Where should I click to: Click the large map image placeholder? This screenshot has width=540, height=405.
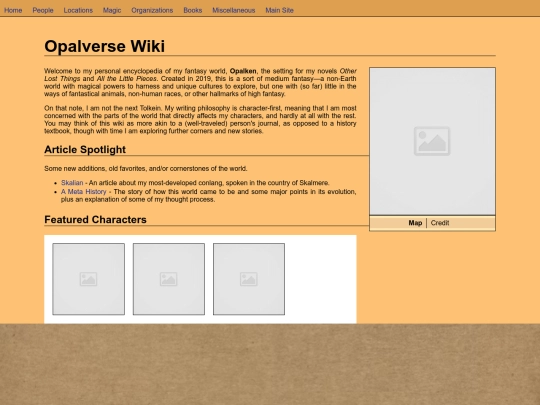point(432,141)
